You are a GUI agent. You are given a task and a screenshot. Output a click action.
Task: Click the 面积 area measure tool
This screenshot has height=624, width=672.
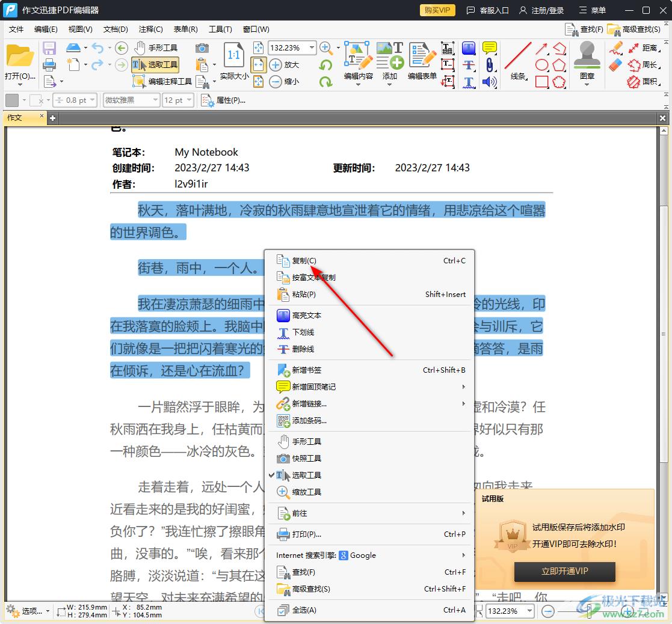pos(643,81)
